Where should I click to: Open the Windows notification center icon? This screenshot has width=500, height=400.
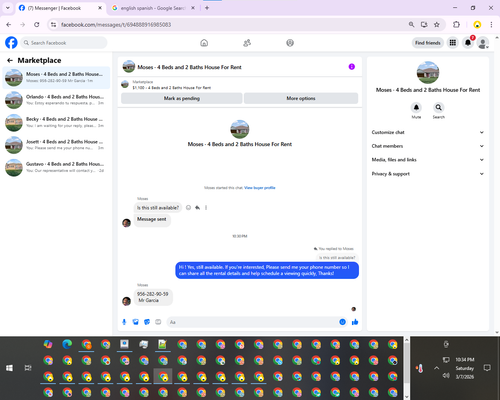487,368
